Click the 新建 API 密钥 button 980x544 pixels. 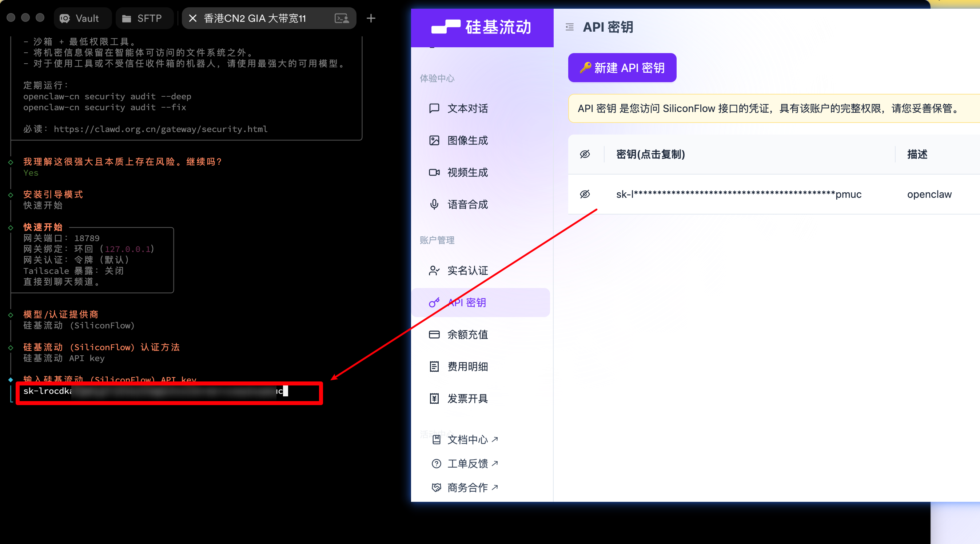point(622,68)
